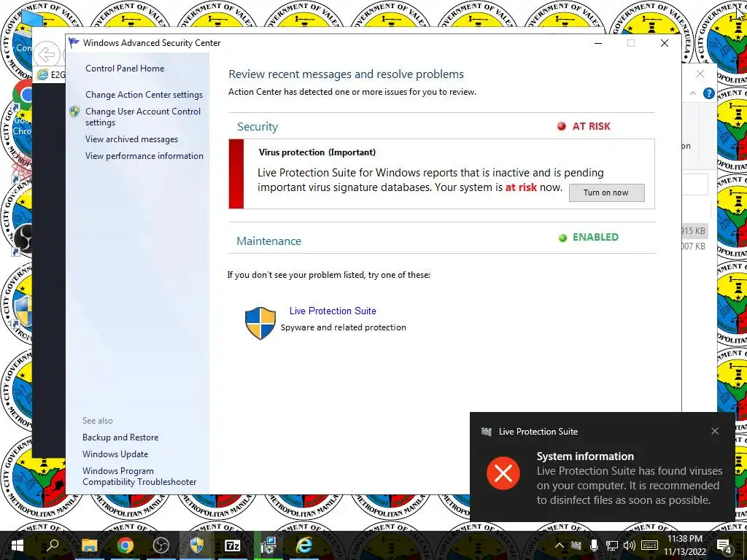Click the Live Protection Suite notification header icon

[486, 432]
